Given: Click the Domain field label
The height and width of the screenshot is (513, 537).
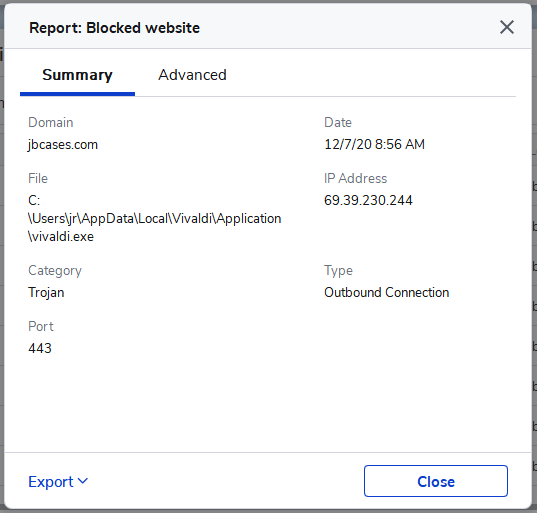Looking at the screenshot, I should [x=51, y=123].
